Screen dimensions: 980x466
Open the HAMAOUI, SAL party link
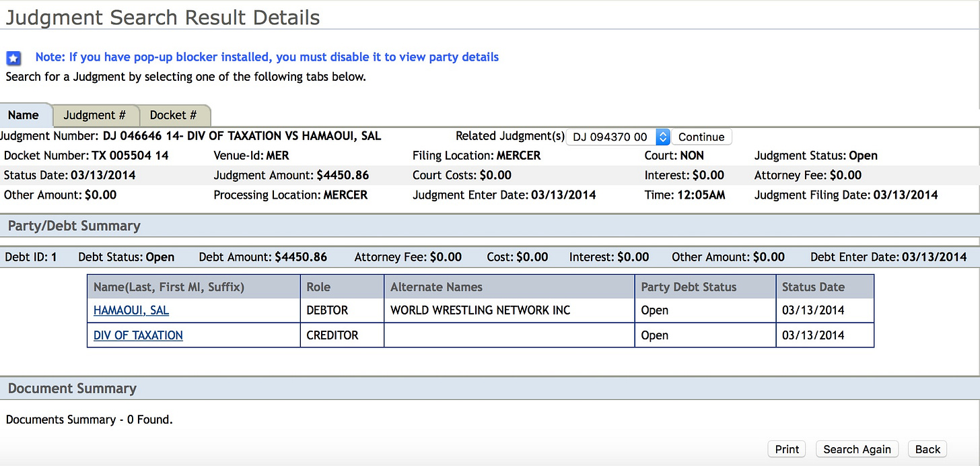(x=131, y=310)
